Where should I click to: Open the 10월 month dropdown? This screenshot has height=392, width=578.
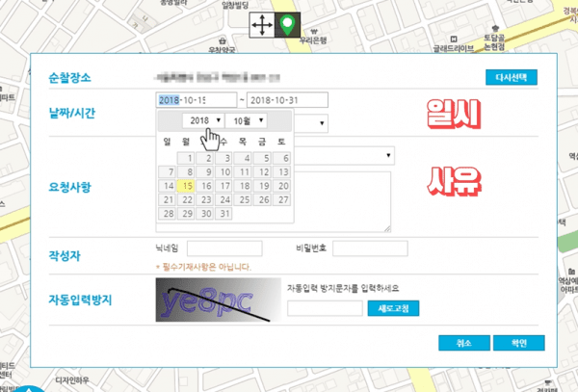pyautogui.click(x=246, y=120)
